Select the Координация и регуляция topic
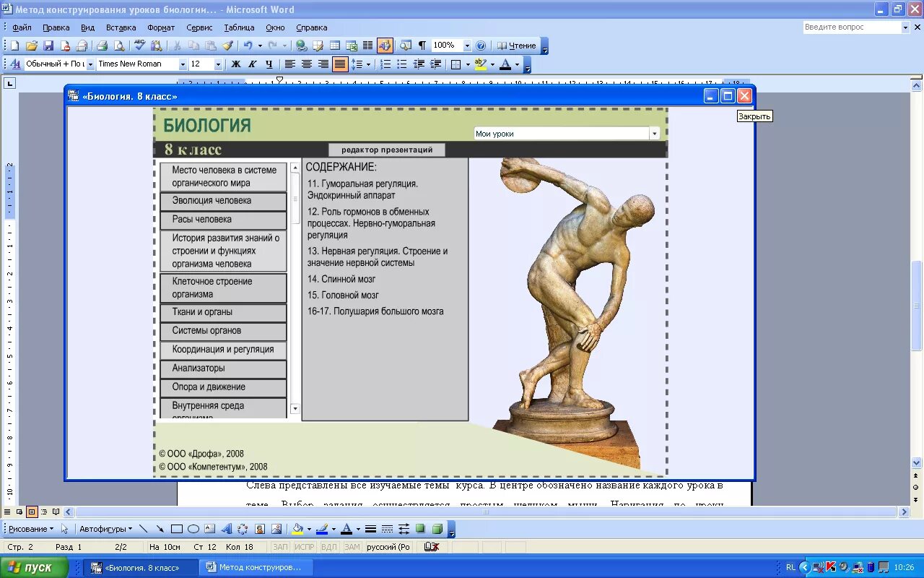The image size is (924, 578). tap(223, 350)
